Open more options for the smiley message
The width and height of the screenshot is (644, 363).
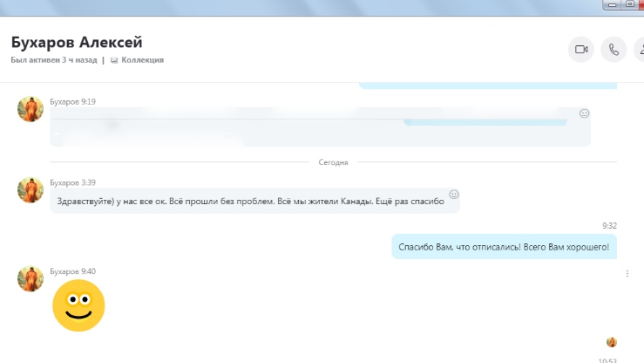click(627, 274)
